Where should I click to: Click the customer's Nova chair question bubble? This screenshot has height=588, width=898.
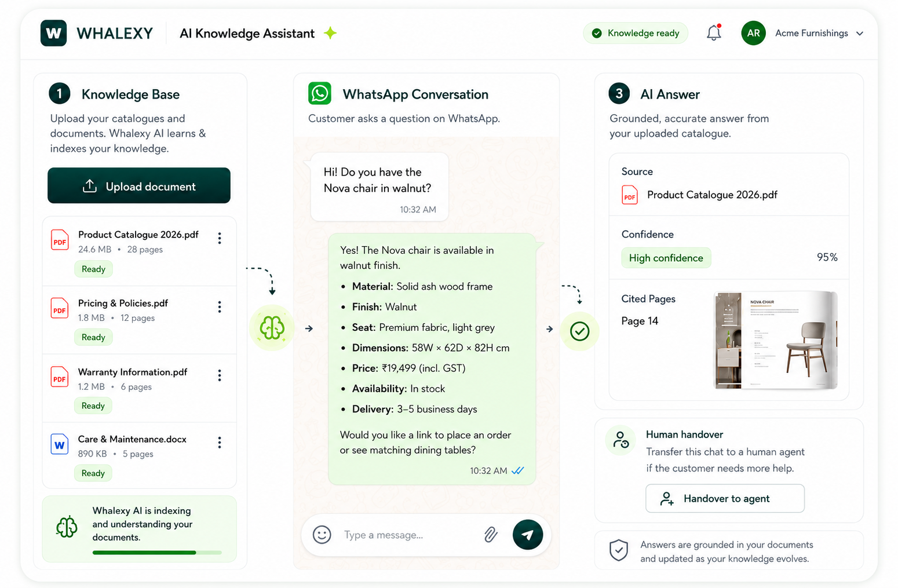tap(379, 187)
